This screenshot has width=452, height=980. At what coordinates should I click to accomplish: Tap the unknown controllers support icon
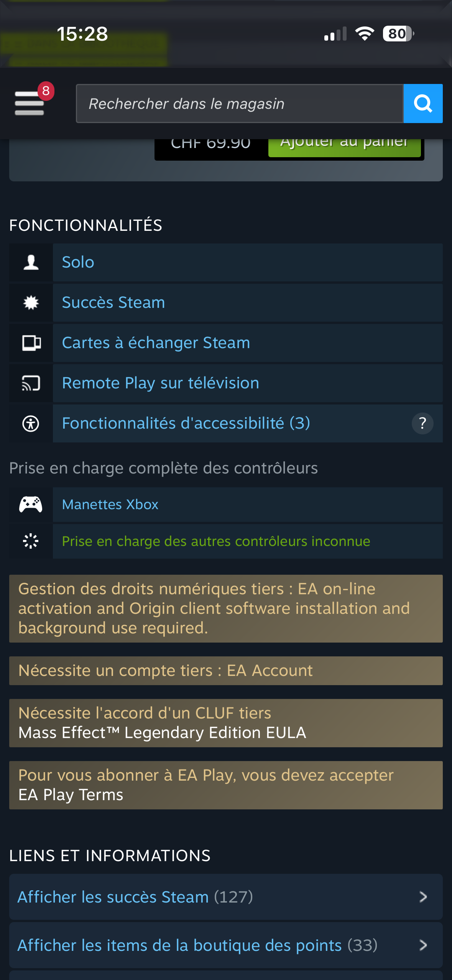[31, 541]
